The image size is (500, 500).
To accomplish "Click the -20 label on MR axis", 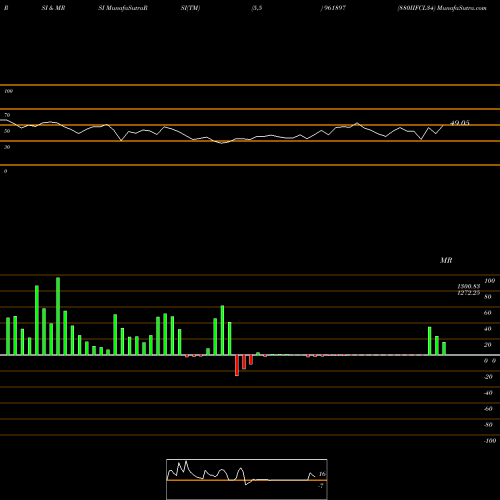I will click(488, 377).
